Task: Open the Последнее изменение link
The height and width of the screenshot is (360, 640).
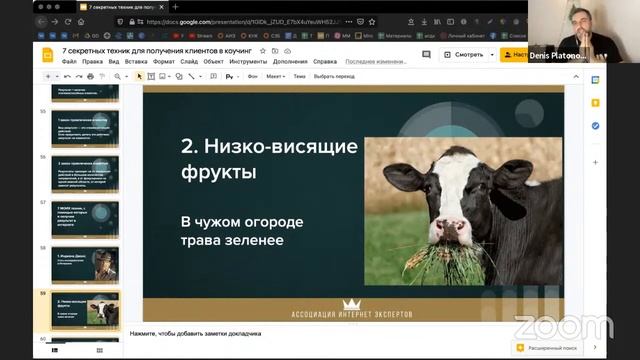Action: [x=376, y=62]
